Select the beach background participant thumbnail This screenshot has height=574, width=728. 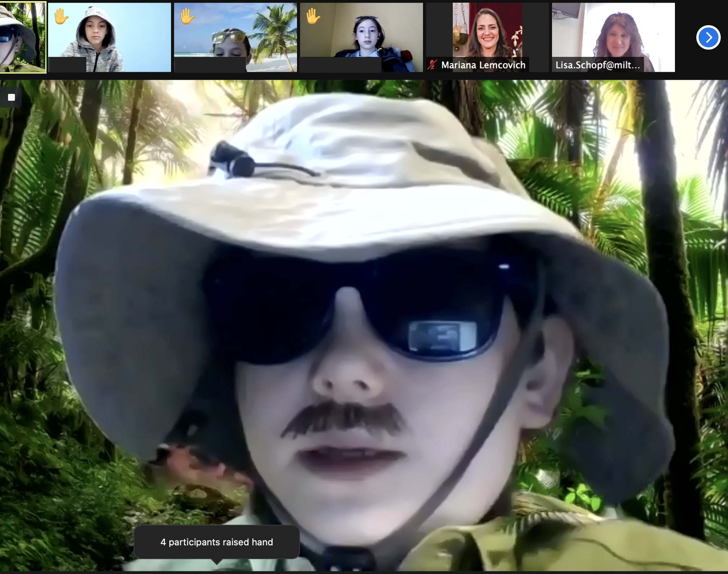click(x=236, y=37)
